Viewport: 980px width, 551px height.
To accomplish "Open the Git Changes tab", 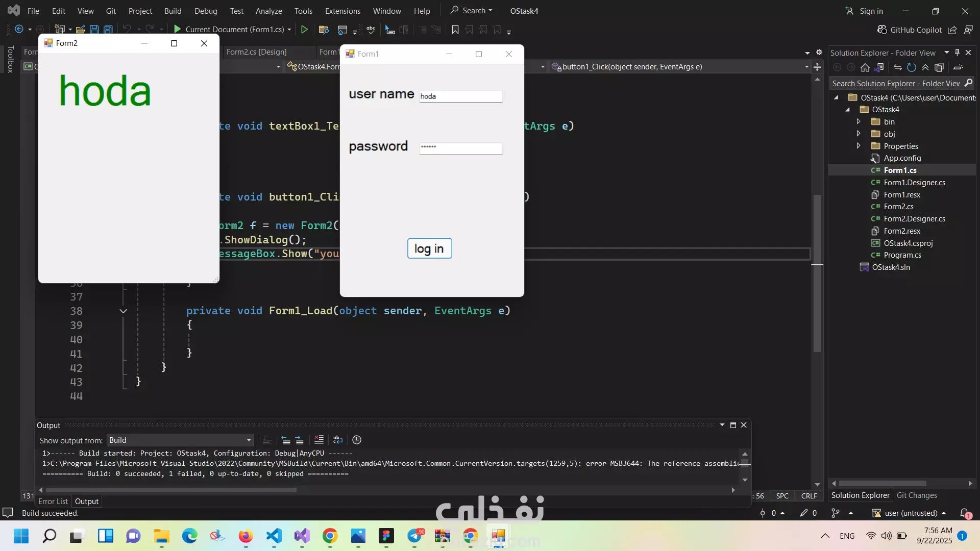I will [917, 495].
